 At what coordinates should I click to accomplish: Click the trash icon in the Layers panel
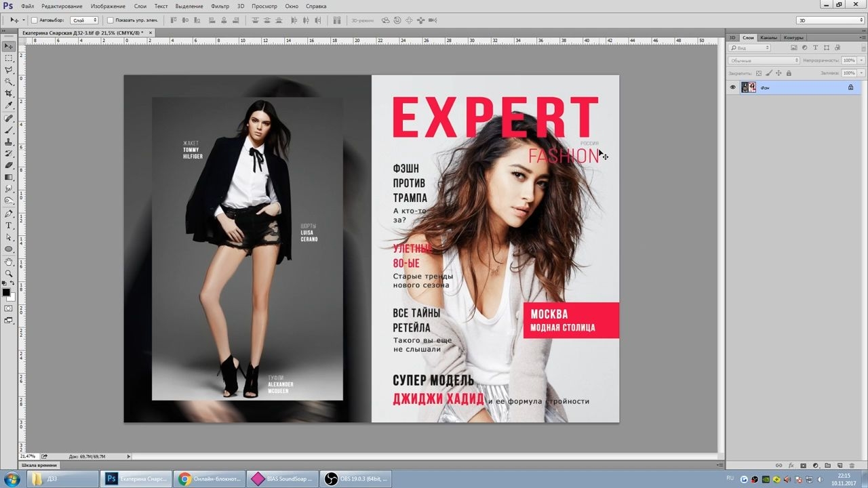[852, 466]
